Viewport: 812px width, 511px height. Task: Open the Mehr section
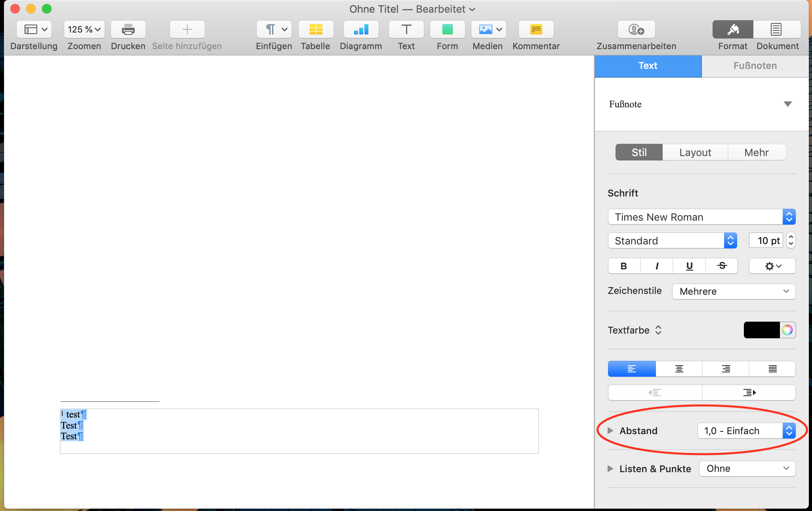(756, 153)
